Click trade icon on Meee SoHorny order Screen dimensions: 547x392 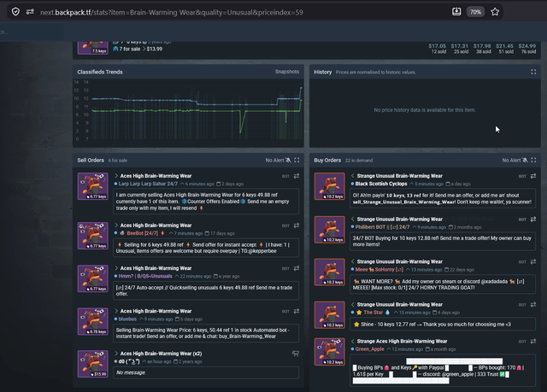click(x=533, y=261)
